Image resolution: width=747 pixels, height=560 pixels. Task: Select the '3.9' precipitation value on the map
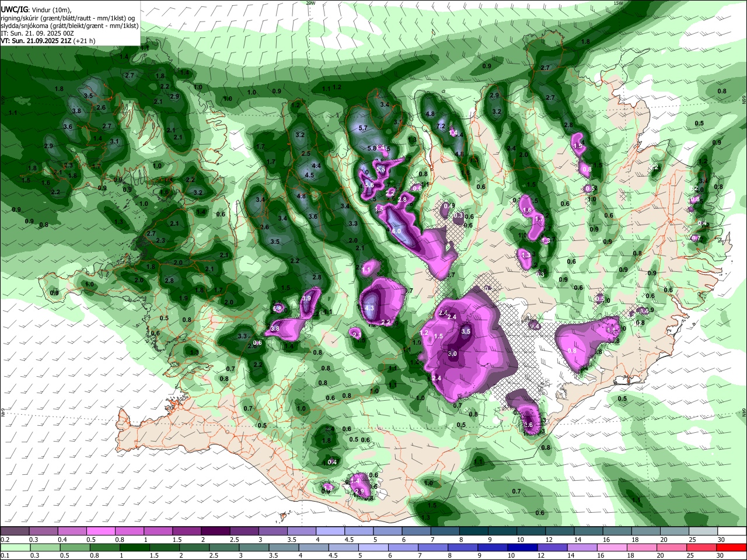pyautogui.click(x=306, y=298)
